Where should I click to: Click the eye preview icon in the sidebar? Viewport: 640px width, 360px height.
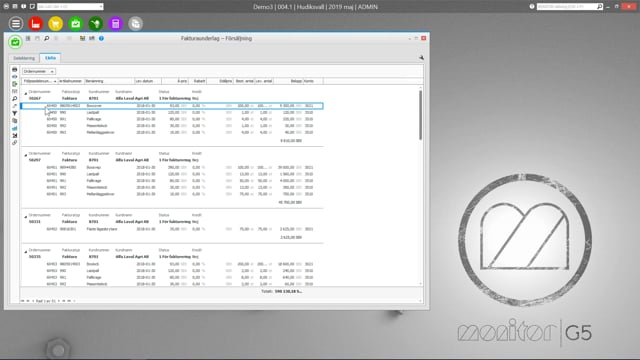pos(15,77)
